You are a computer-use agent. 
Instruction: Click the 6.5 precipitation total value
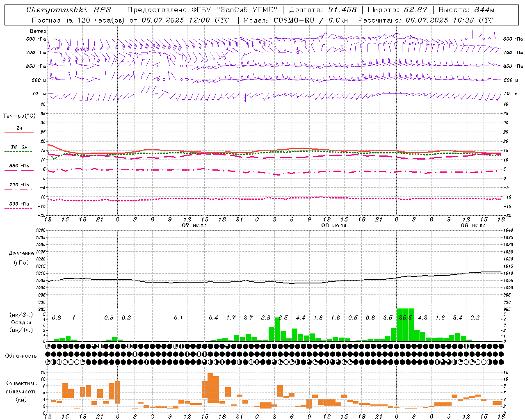pos(283,318)
